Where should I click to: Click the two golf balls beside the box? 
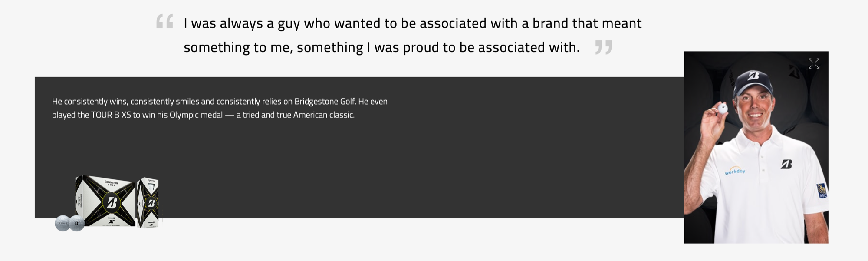tap(69, 223)
